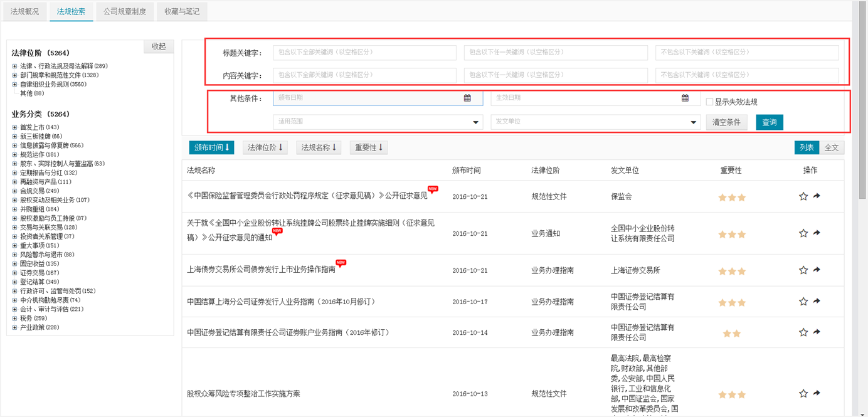This screenshot has height=417, width=868.
Task: Open 上海债券交易所公司债券发行上市业务操作指南 link
Action: click(261, 270)
